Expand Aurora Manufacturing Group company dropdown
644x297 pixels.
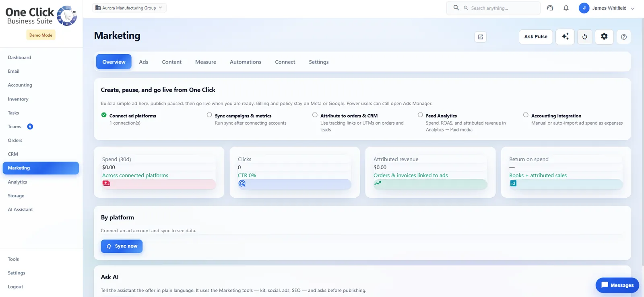tap(129, 8)
